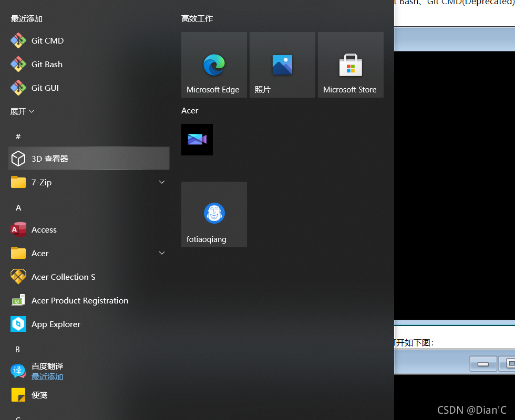This screenshot has width=515, height=420.
Task: Click the 7-Zip folder icon
Action: tap(18, 182)
